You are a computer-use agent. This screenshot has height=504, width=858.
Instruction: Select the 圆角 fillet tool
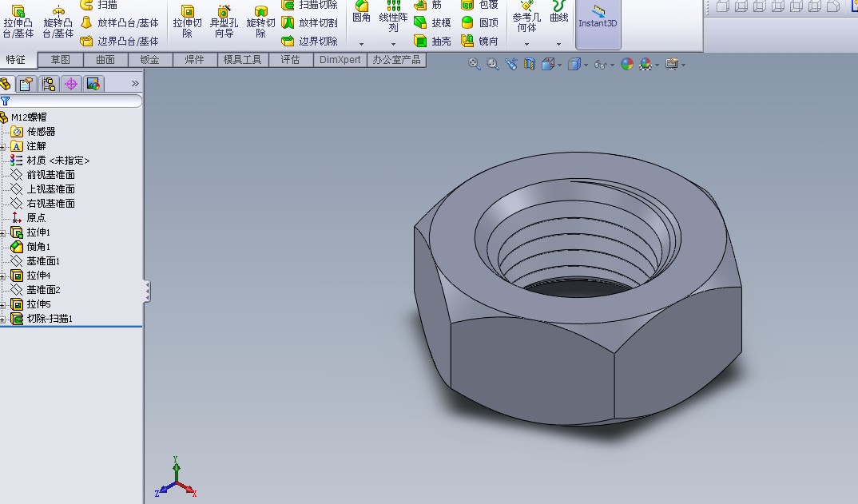pyautogui.click(x=361, y=12)
